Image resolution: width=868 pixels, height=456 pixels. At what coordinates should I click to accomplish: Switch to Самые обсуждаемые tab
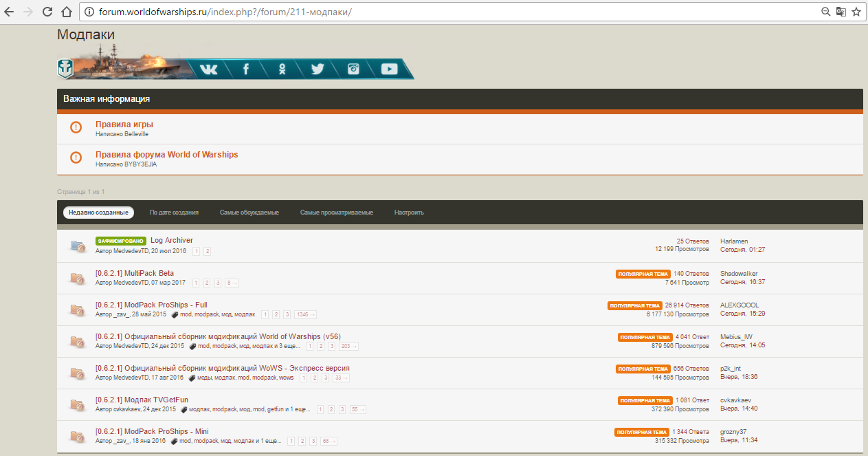click(249, 213)
